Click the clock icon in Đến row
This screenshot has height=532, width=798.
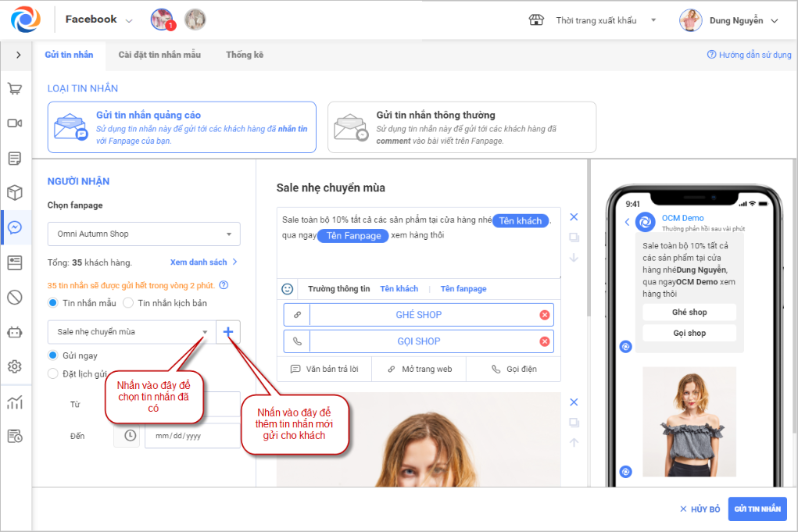[x=131, y=436]
